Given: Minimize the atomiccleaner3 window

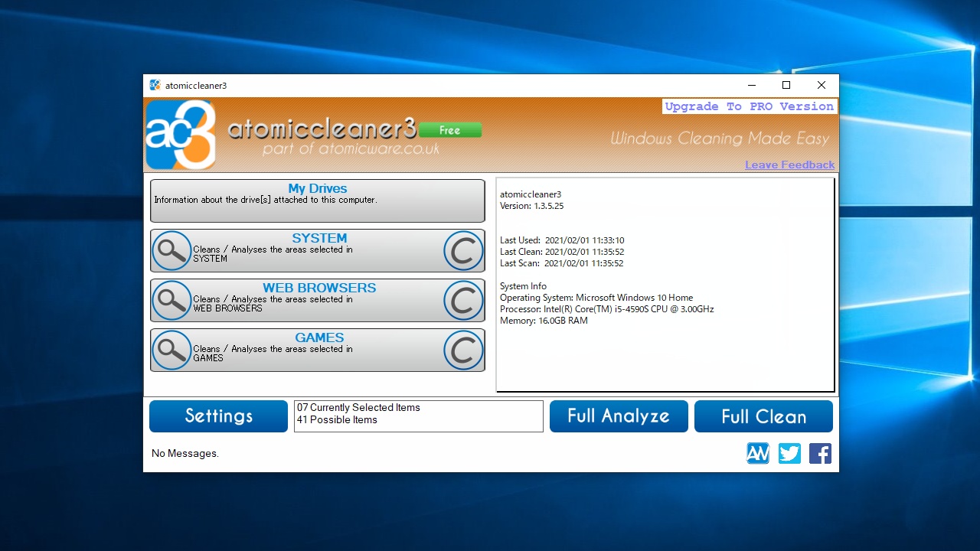Looking at the screenshot, I should [x=751, y=85].
